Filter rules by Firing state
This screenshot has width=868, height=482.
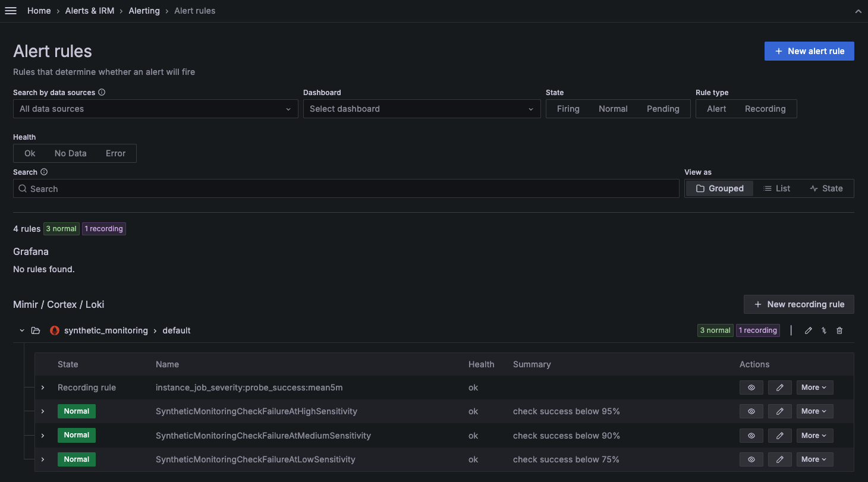pyautogui.click(x=568, y=109)
